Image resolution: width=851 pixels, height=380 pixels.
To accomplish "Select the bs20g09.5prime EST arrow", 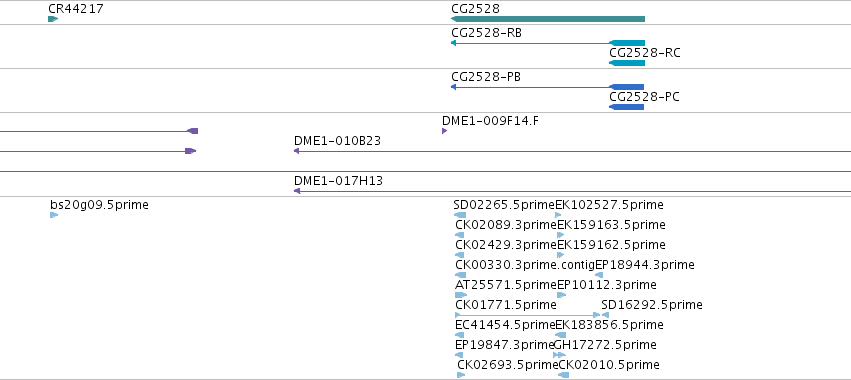I will pyautogui.click(x=54, y=215).
